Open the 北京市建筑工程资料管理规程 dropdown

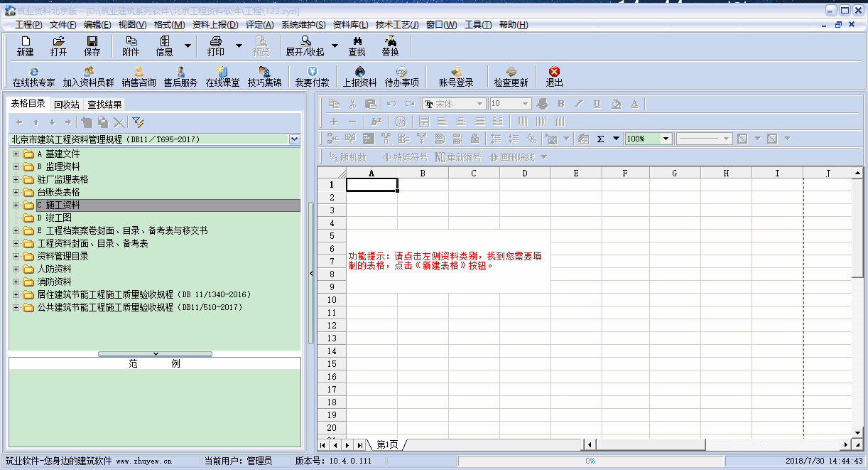coord(295,139)
